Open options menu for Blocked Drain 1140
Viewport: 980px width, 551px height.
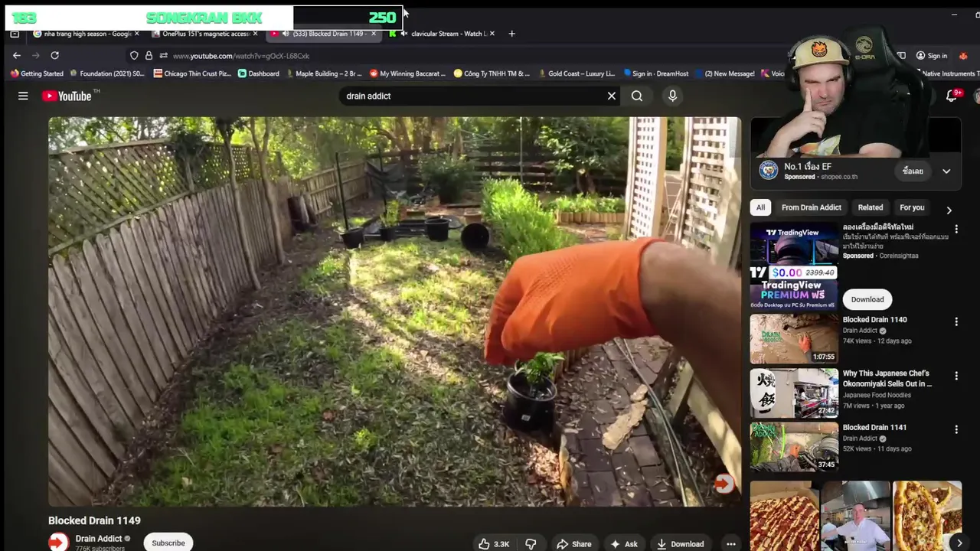click(955, 322)
